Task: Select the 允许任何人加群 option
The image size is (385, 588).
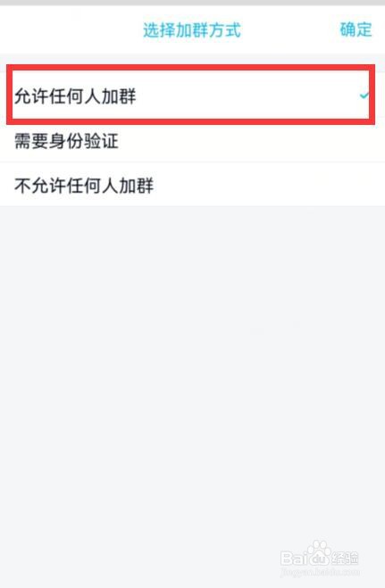Action: [x=190, y=95]
